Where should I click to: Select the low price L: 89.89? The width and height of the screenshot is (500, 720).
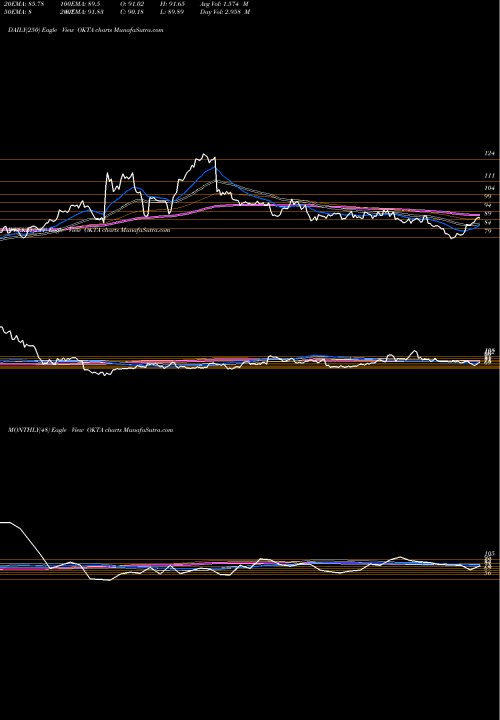[171, 12]
